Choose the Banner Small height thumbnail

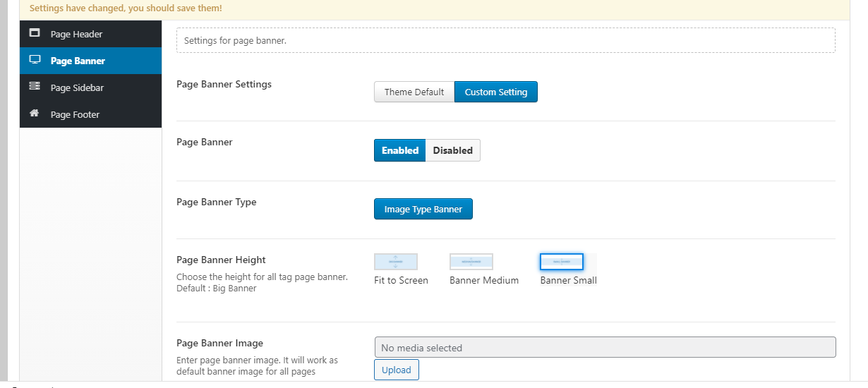(562, 262)
